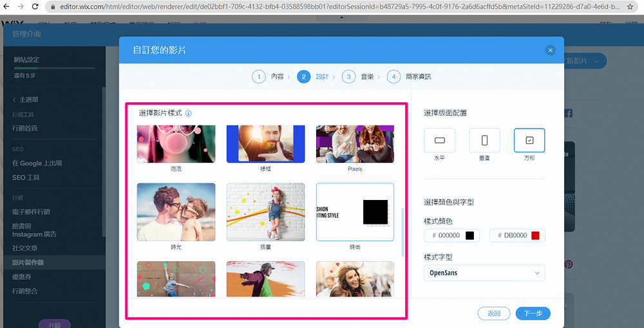Select the 水平 horizontal layout
The height and width of the screenshot is (328, 644).
coord(439,141)
